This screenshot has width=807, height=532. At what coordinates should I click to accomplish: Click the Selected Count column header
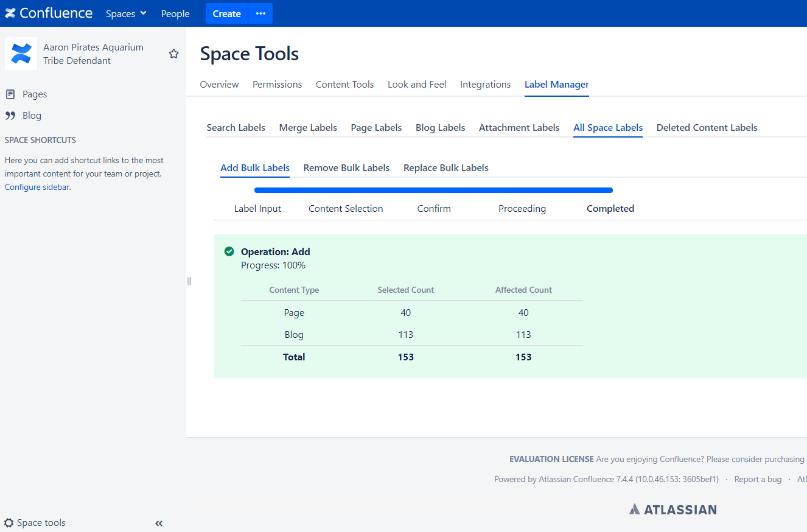coord(406,290)
